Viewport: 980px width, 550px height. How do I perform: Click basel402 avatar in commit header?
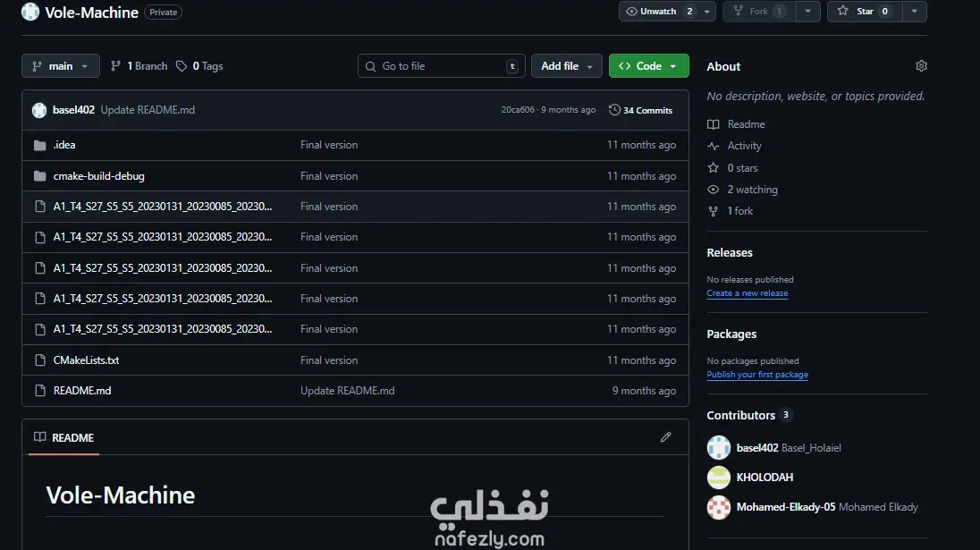(39, 110)
